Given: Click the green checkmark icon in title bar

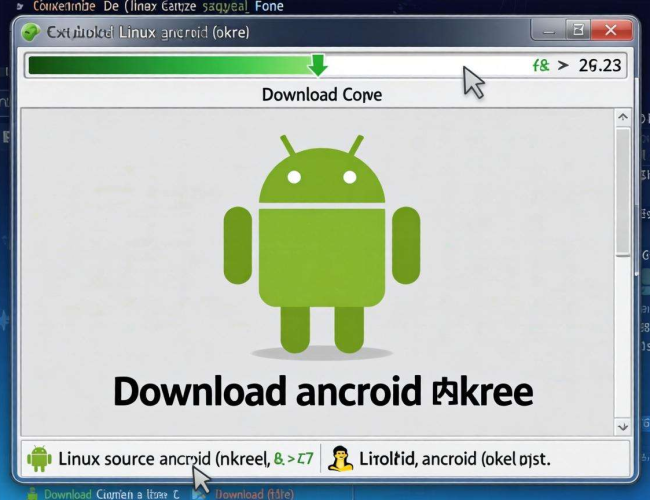Looking at the screenshot, I should (30, 32).
